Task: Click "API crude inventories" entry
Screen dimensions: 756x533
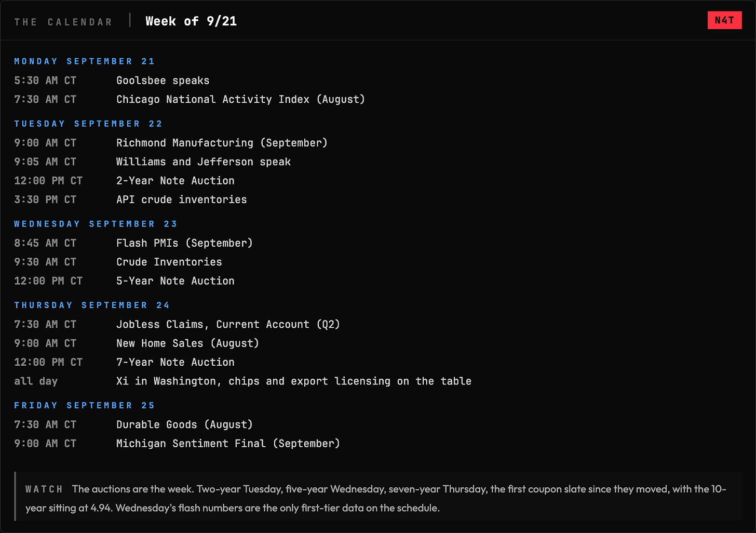Action: click(182, 199)
